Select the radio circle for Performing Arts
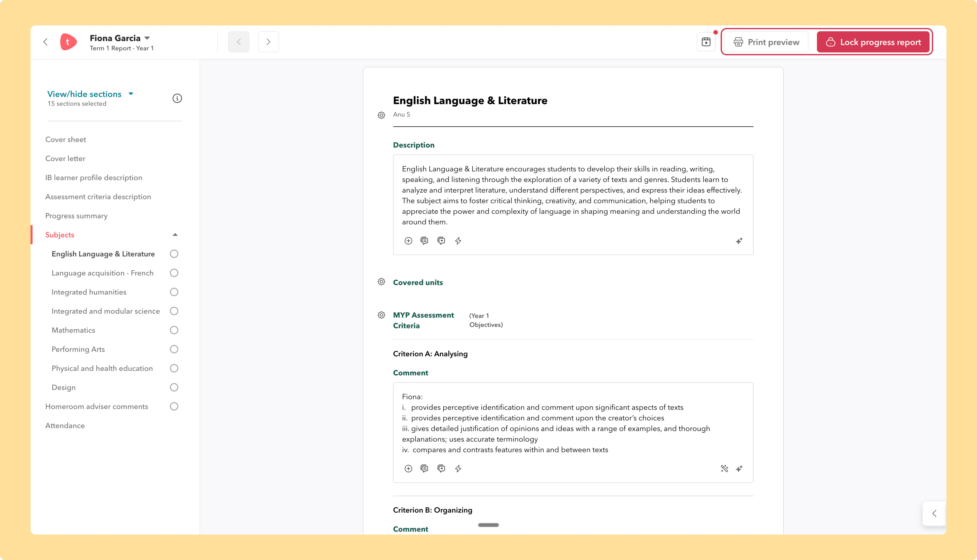This screenshot has height=560, width=977. 174,349
